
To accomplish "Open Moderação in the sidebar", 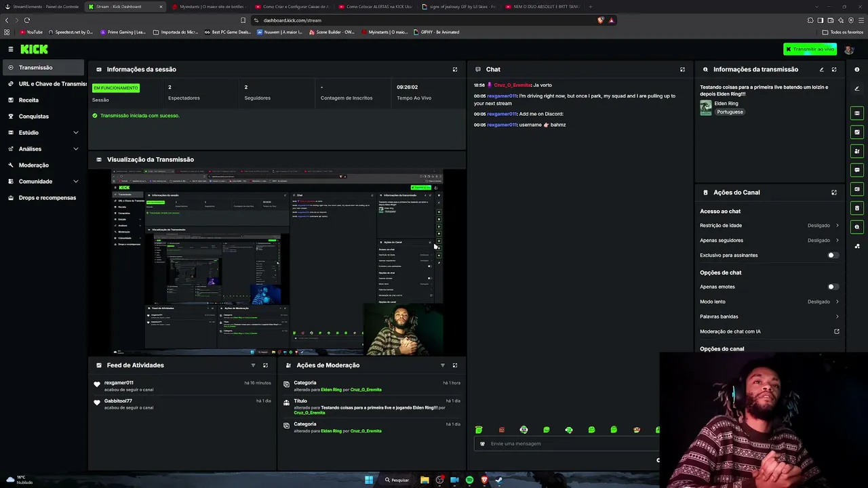I will (43, 165).
